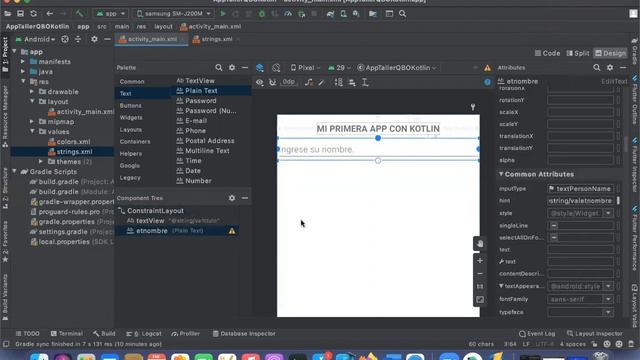Zoom out with the minus button on canvas
The image size is (640, 360).
480,273
